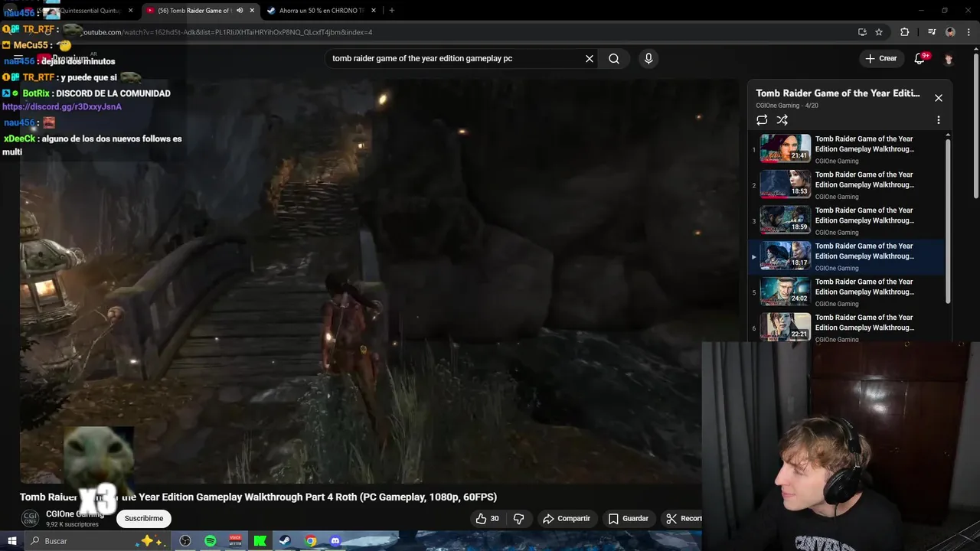Play playlist video 2 (18:53)

tap(847, 184)
